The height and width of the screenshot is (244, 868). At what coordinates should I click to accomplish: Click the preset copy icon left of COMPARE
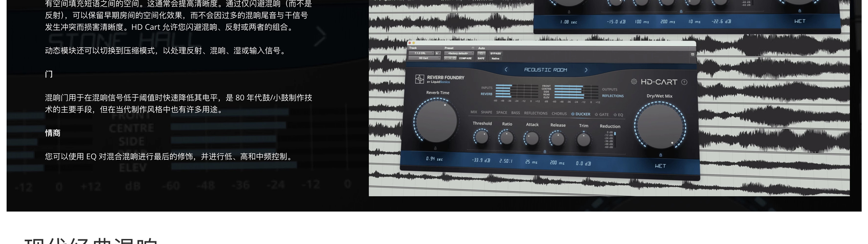[x=455, y=58]
